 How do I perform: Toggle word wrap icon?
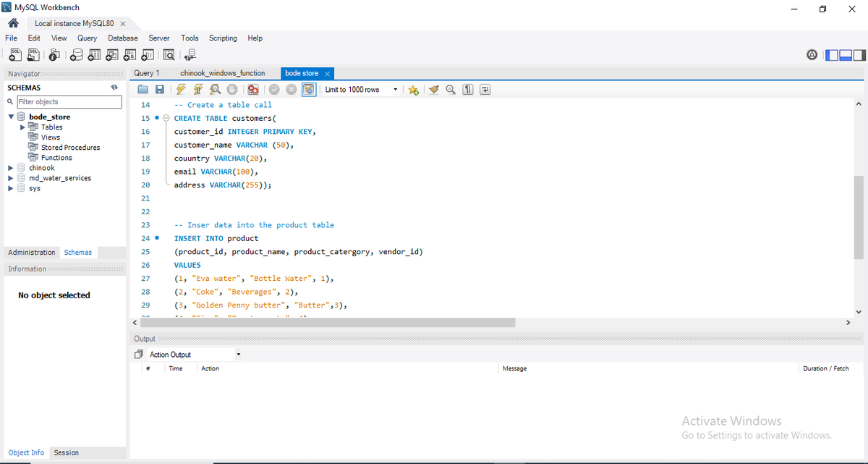click(x=485, y=90)
